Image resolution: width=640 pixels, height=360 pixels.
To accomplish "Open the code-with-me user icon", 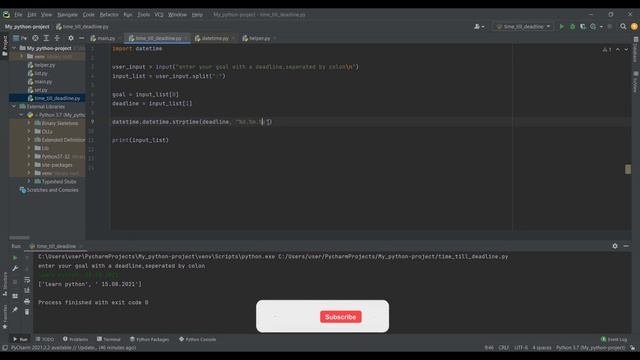I will (x=479, y=27).
